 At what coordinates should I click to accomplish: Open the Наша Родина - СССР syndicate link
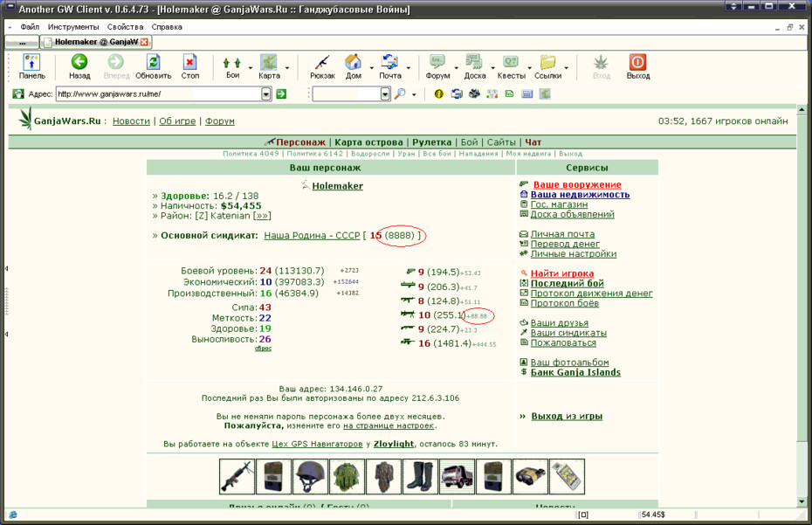coord(312,235)
